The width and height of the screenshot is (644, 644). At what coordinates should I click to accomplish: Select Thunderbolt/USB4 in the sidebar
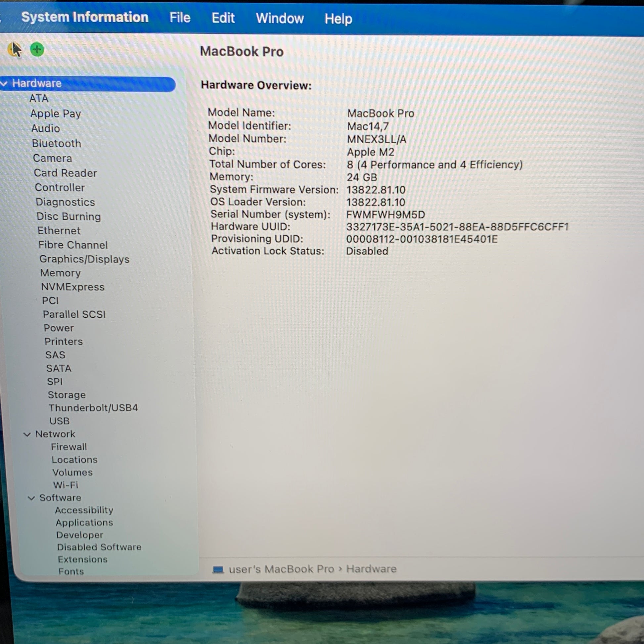[93, 408]
